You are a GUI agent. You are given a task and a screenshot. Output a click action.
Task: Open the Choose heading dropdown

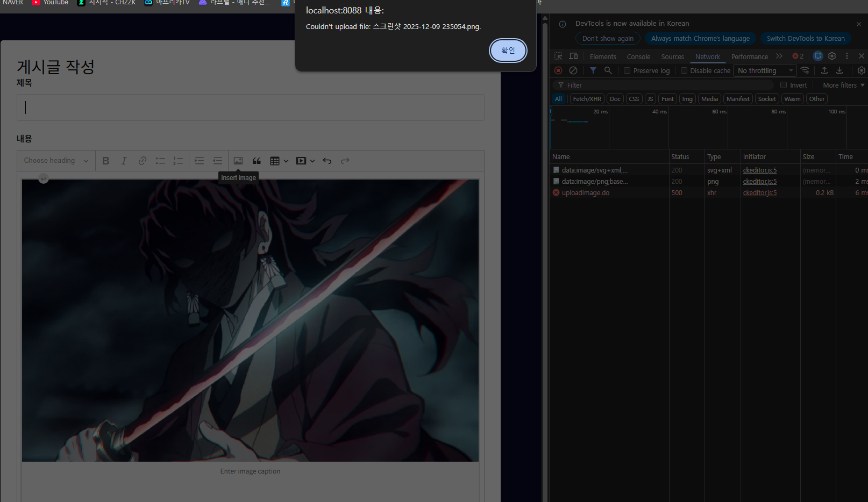tap(56, 161)
